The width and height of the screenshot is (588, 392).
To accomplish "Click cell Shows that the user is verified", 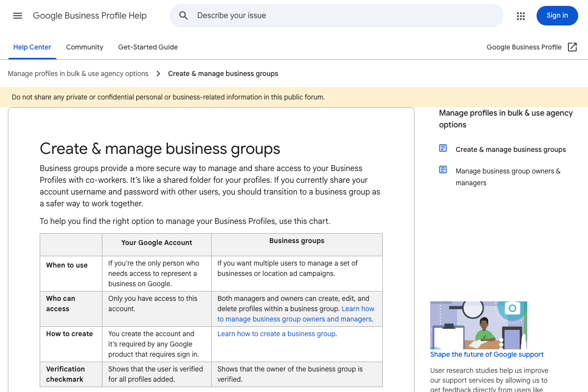I will (x=157, y=374).
